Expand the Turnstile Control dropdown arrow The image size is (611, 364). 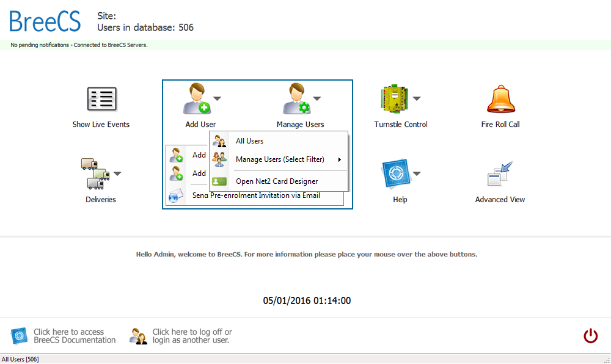(x=417, y=99)
